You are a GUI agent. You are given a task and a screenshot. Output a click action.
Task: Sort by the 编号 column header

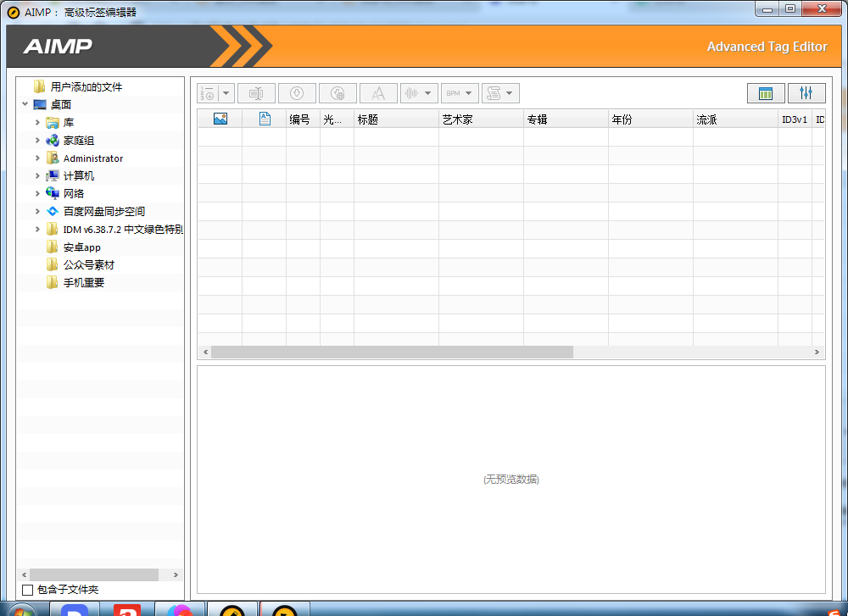coord(303,119)
